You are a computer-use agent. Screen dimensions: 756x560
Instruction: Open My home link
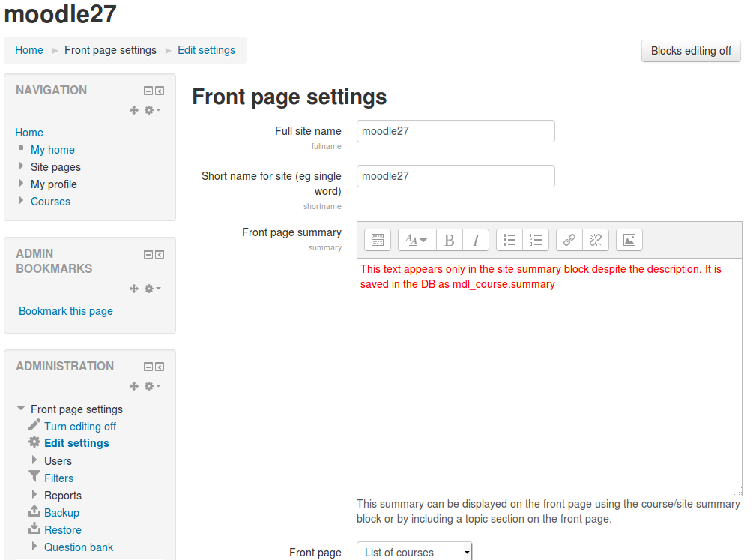(x=52, y=150)
